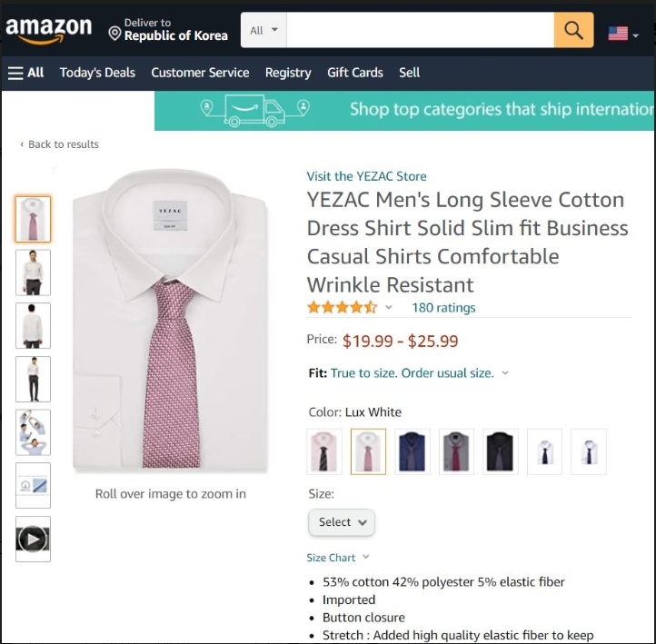Open the Size Select dropdown
656x644 pixels.
tap(342, 522)
